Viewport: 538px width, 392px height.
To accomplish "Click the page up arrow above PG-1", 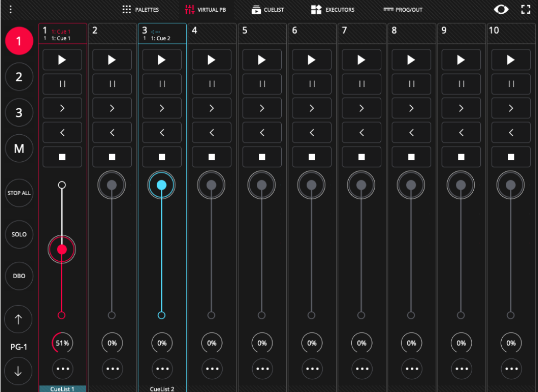I will click(18, 320).
